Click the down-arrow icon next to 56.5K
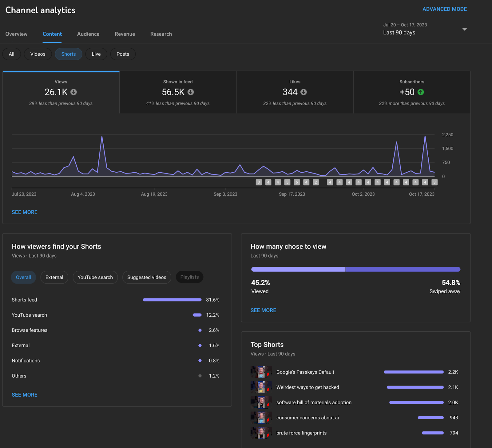492x448 pixels. pyautogui.click(x=191, y=92)
